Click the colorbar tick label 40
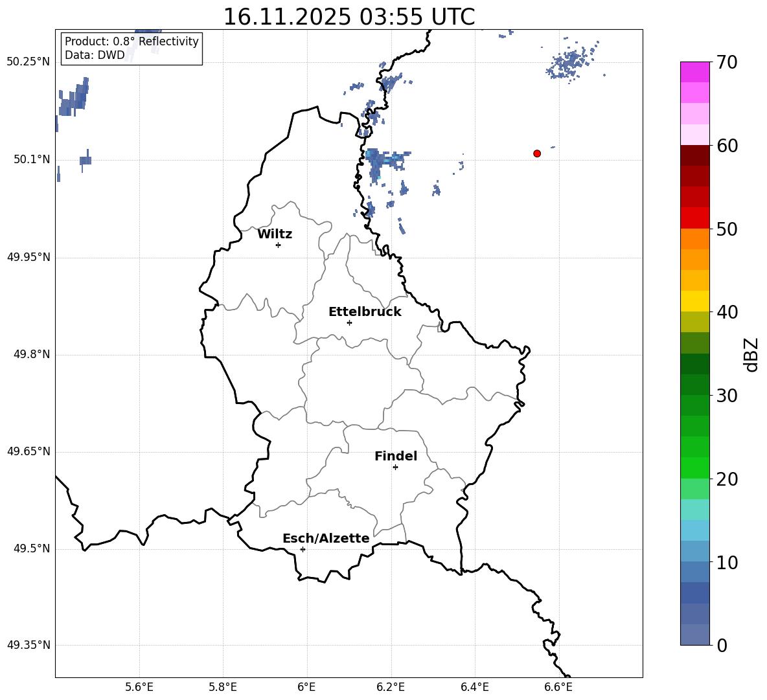Image resolution: width=767 pixels, height=700 pixels. point(727,312)
